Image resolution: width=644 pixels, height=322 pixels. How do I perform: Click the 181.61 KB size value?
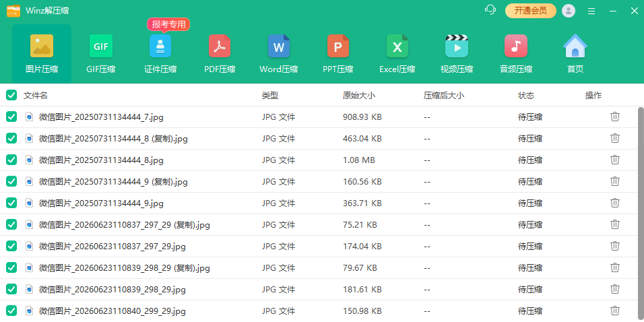point(362,290)
